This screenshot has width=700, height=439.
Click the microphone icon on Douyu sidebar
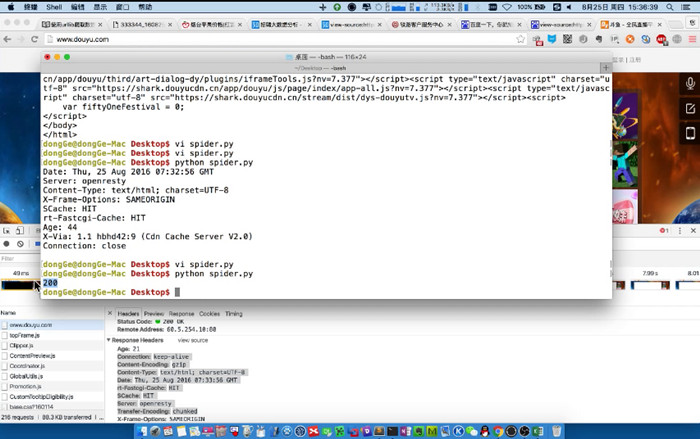(690, 84)
